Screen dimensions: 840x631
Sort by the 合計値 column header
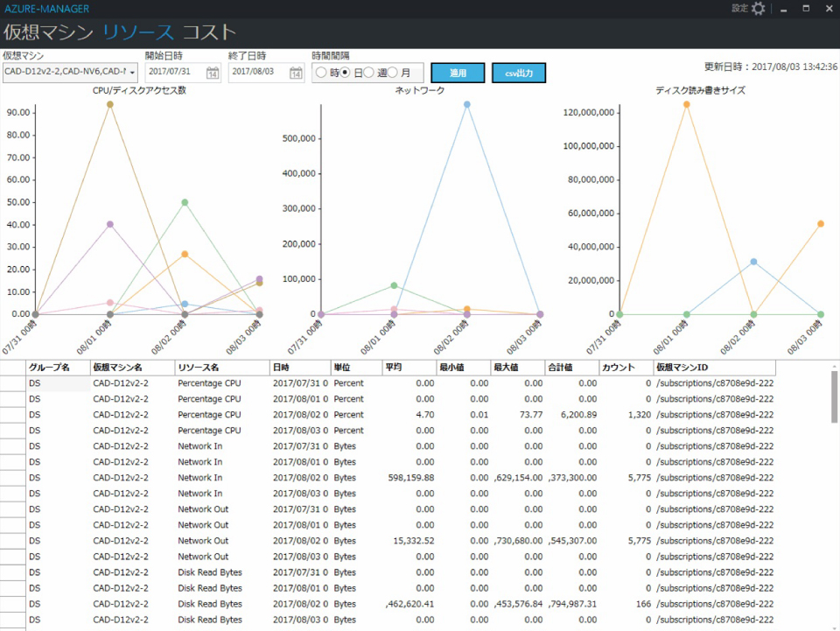(x=572, y=368)
